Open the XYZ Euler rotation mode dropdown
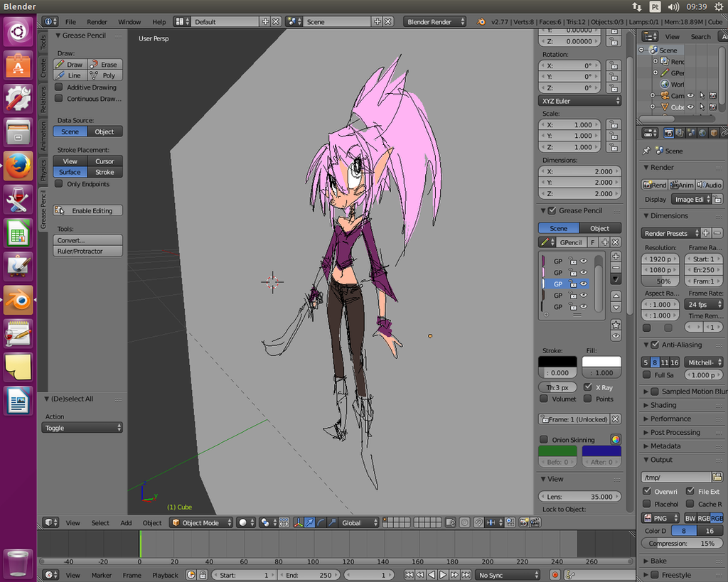 point(580,101)
